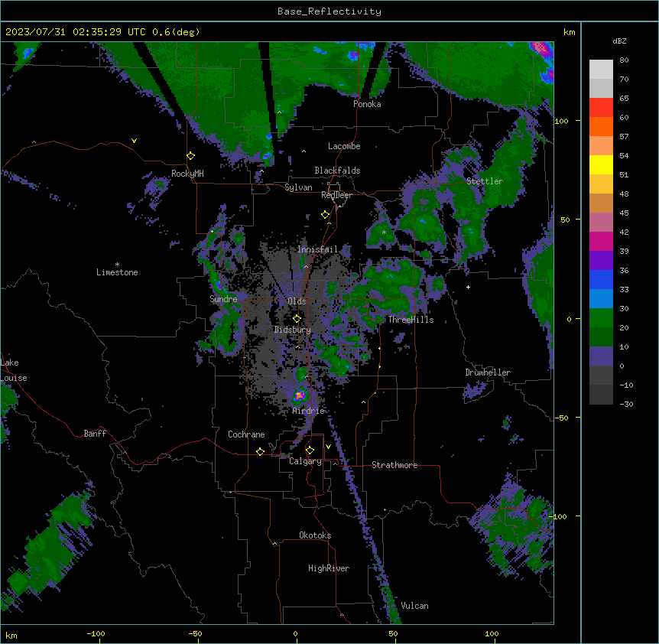Click the -50 tick on right axis
Image resolution: width=659 pixels, height=644 pixels.
[561, 418]
